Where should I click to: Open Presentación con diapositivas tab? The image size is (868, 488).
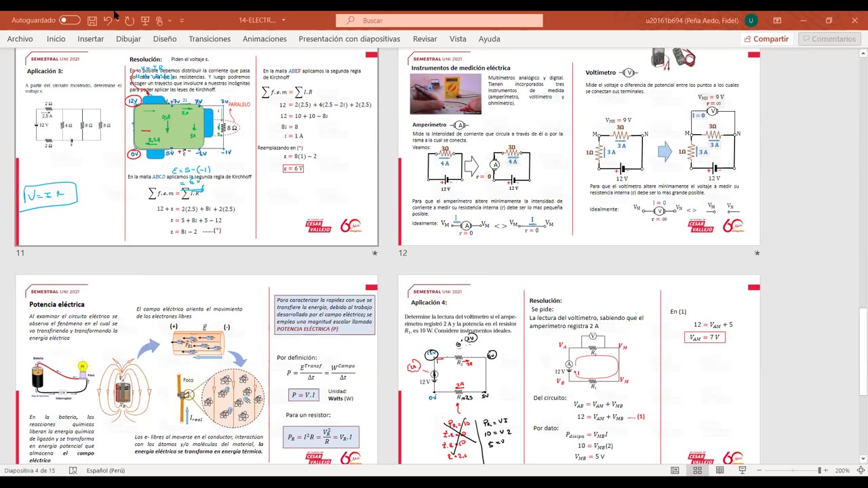[x=349, y=39]
